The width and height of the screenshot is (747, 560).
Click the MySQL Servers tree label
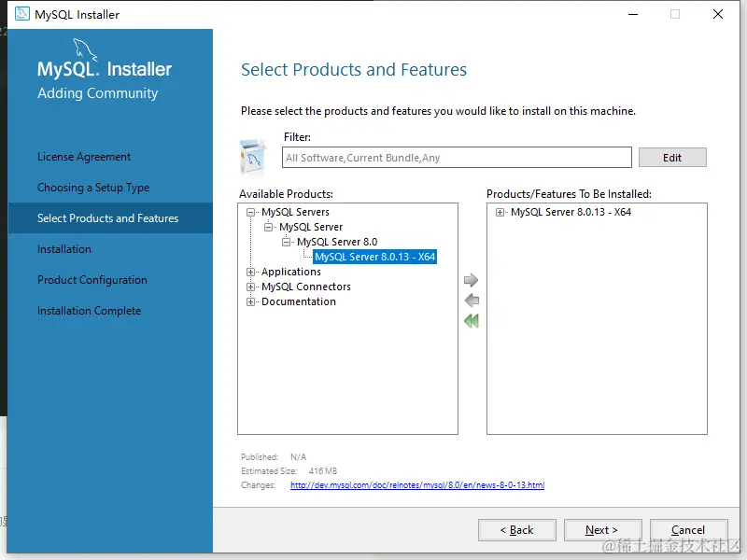coord(295,212)
